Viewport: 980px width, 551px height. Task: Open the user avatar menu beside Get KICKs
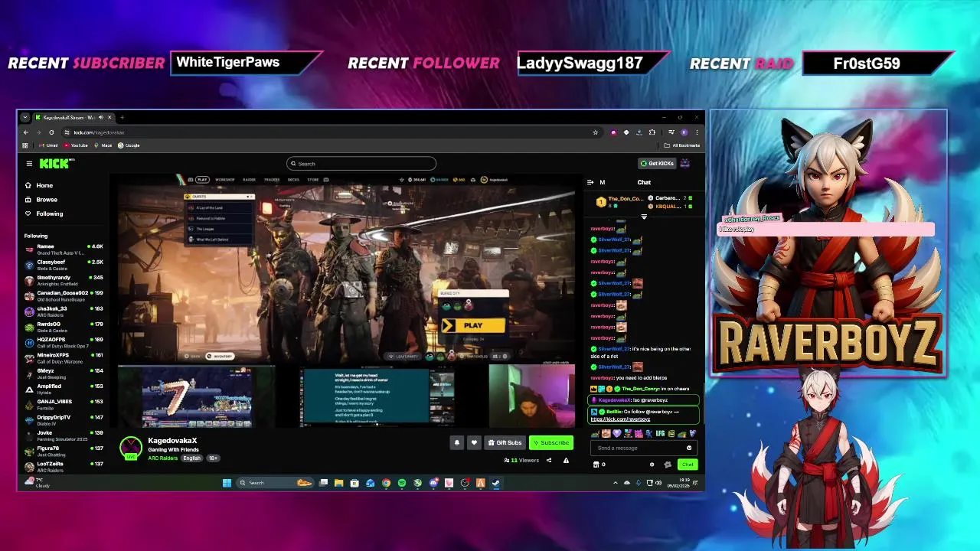click(685, 163)
